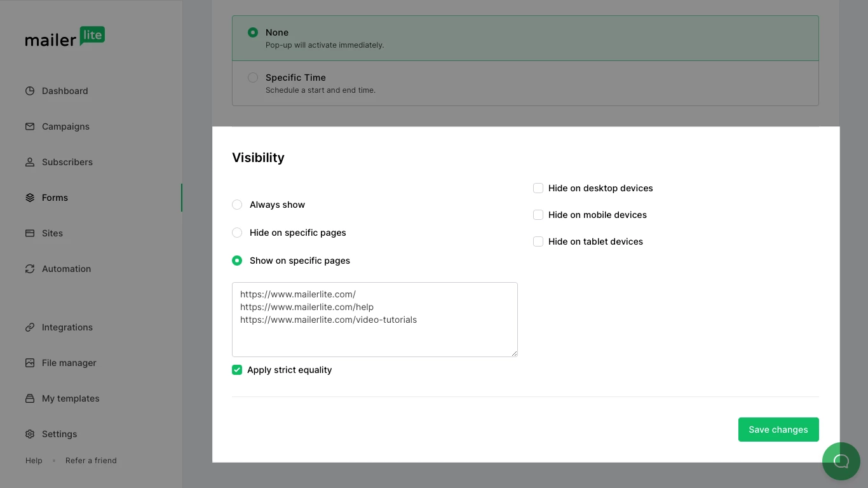Image resolution: width=868 pixels, height=488 pixels.
Task: Click Save changes button
Action: tap(778, 430)
